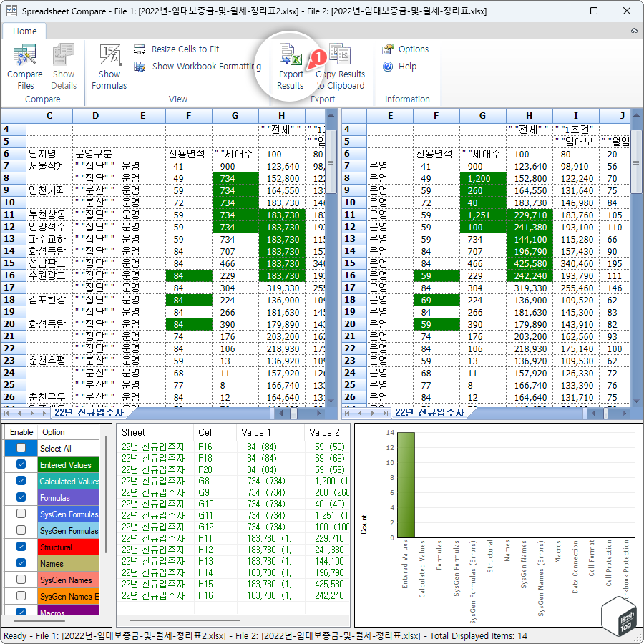Select column C header in left pane
Viewport: 644px width, 644px height.
pos(49,116)
